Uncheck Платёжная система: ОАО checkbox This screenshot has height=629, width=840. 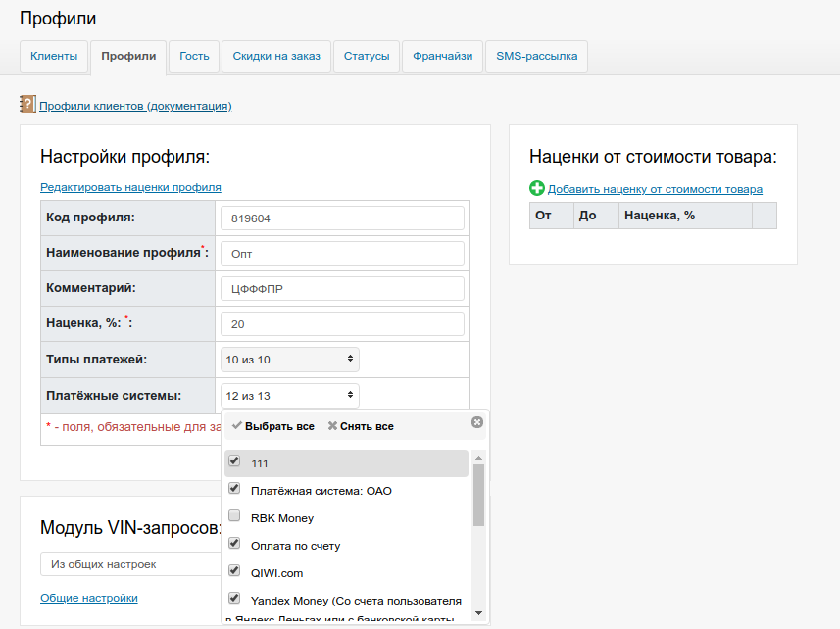coord(234,488)
